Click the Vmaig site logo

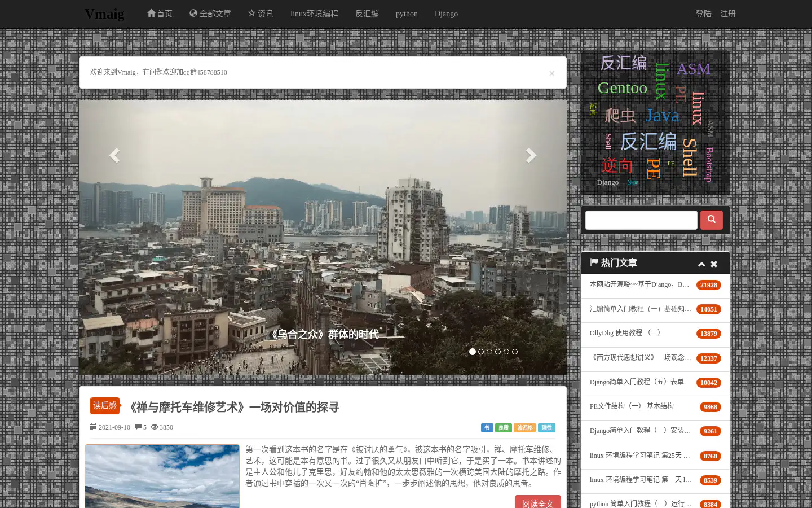[104, 14]
